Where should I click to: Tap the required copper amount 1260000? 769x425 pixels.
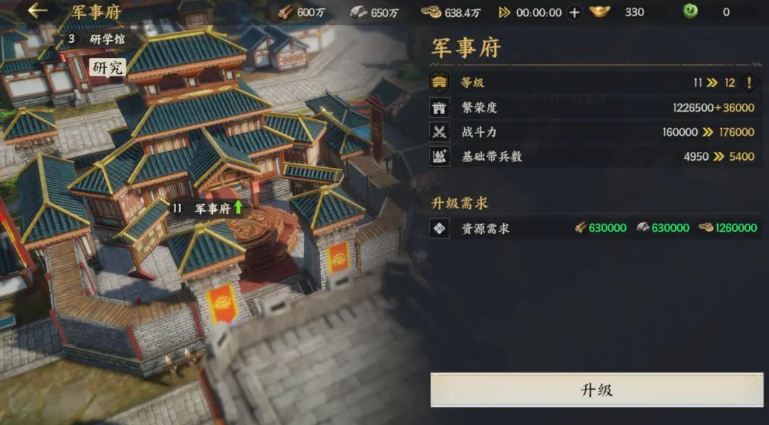[x=728, y=228]
